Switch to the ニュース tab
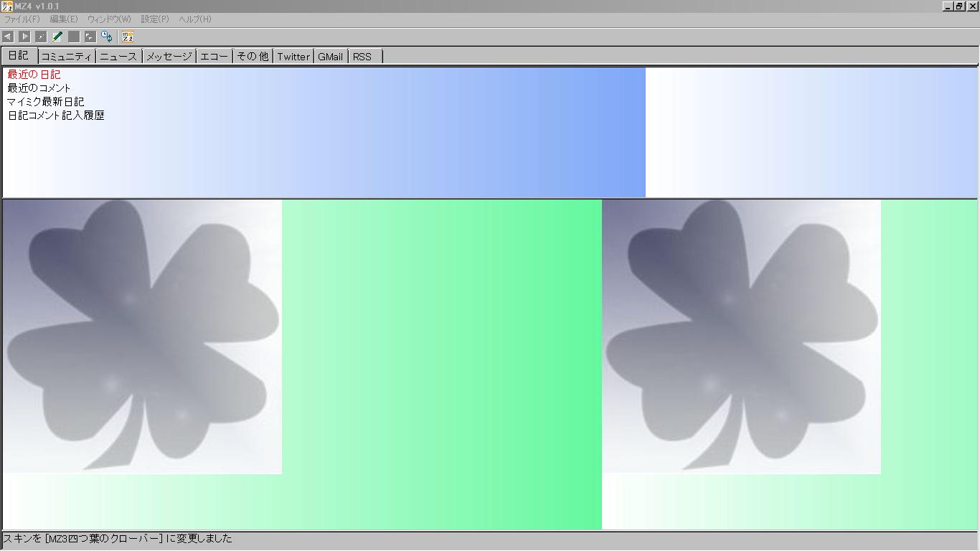This screenshot has height=551, width=980. (x=118, y=57)
